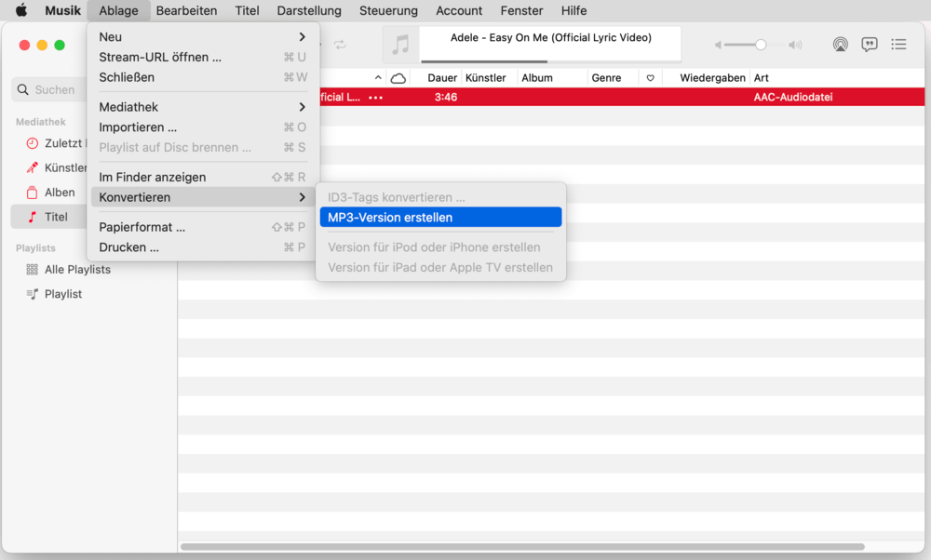Toggle the repeat playback icon

point(340,45)
